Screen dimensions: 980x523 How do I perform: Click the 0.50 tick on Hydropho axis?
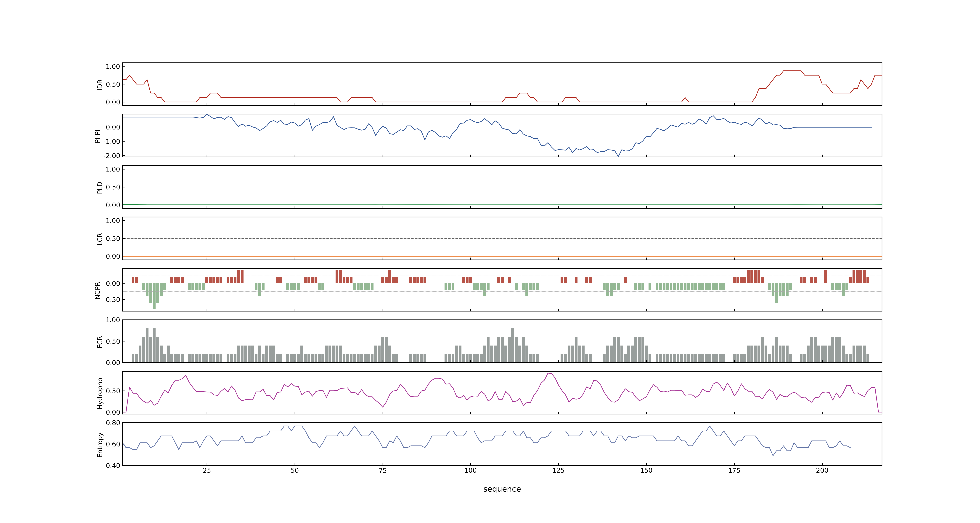point(113,391)
